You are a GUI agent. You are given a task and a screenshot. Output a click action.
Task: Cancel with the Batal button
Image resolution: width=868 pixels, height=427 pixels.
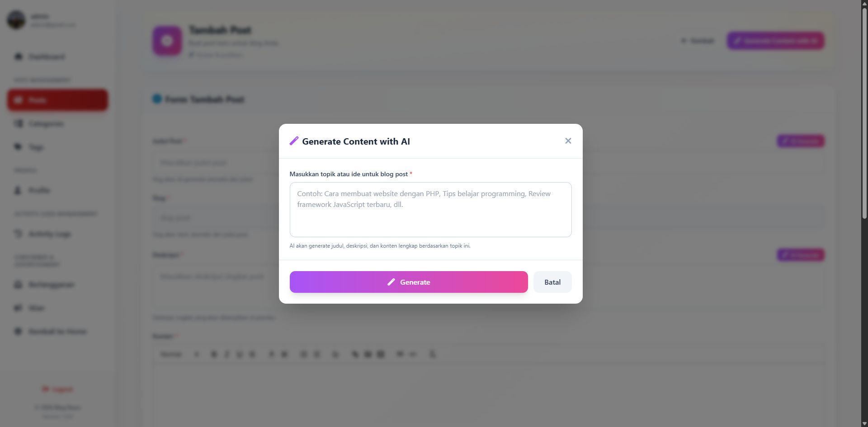(x=552, y=282)
